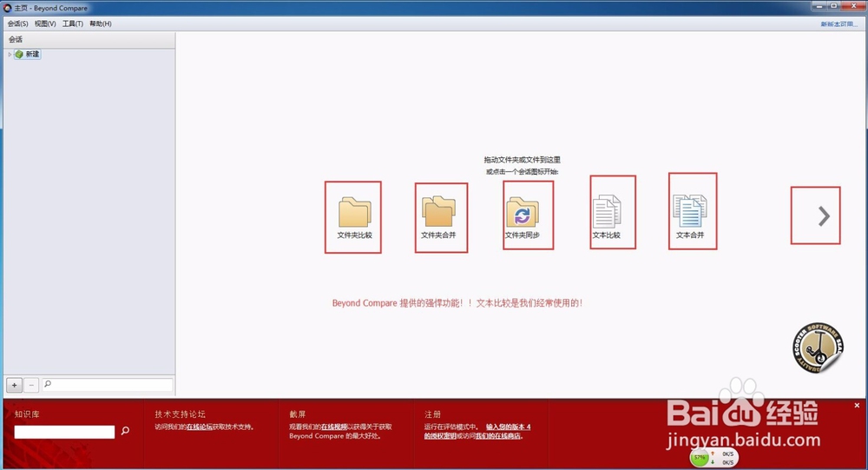The width and height of the screenshot is (868, 470).
Task: Open the 在线视频 videos link
Action: [334, 427]
